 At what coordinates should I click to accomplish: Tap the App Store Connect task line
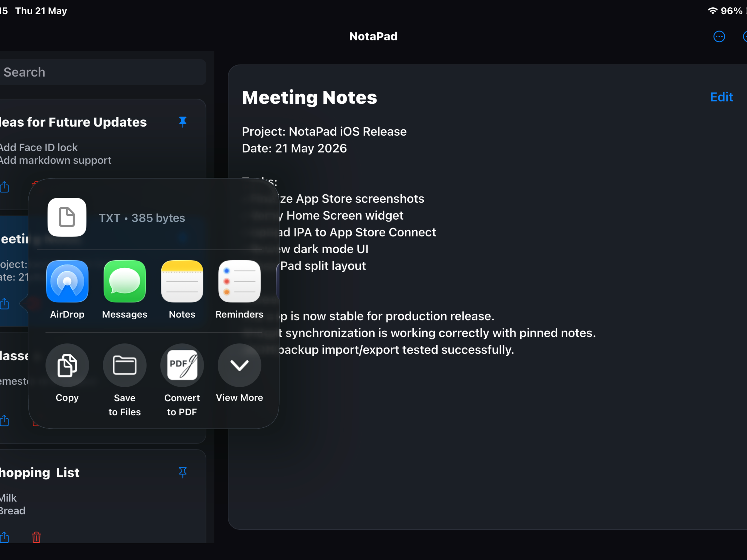(357, 232)
